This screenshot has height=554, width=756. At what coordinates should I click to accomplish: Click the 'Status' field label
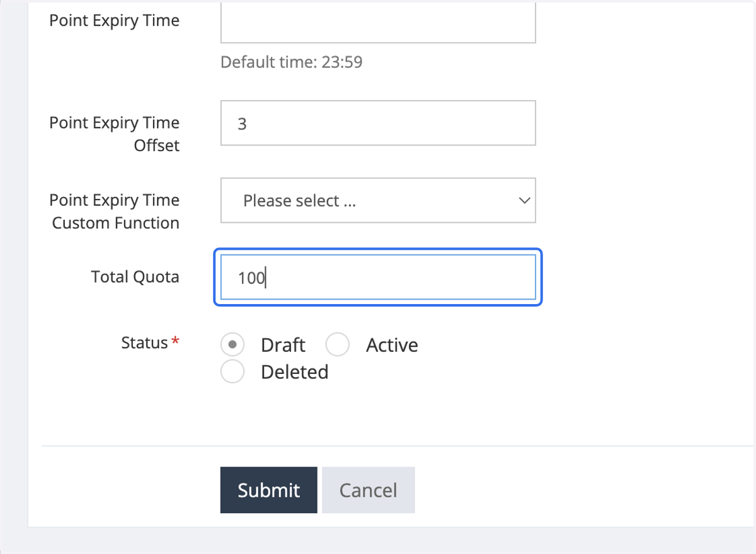pos(150,342)
